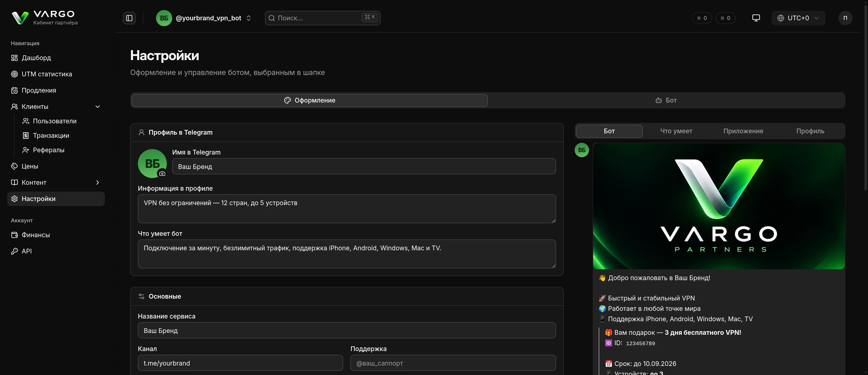Click the monitor theme icon
The image size is (868, 375).
point(756,18)
